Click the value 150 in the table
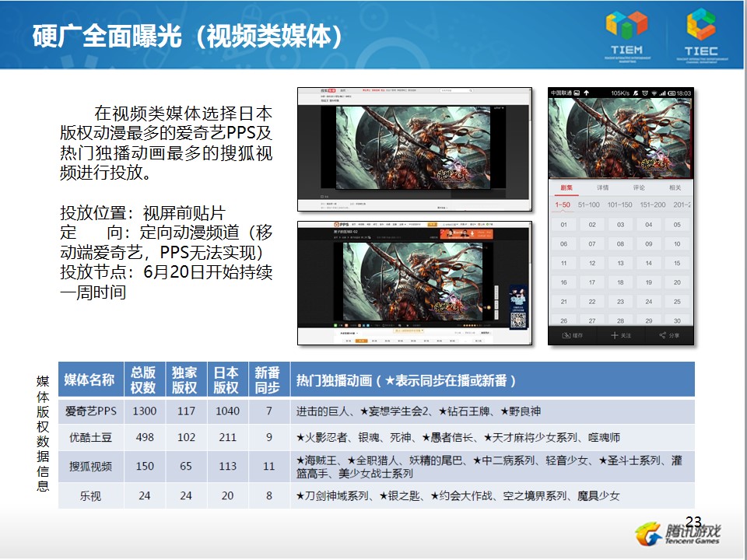Image resolution: width=747 pixels, height=560 pixels. pos(145,466)
